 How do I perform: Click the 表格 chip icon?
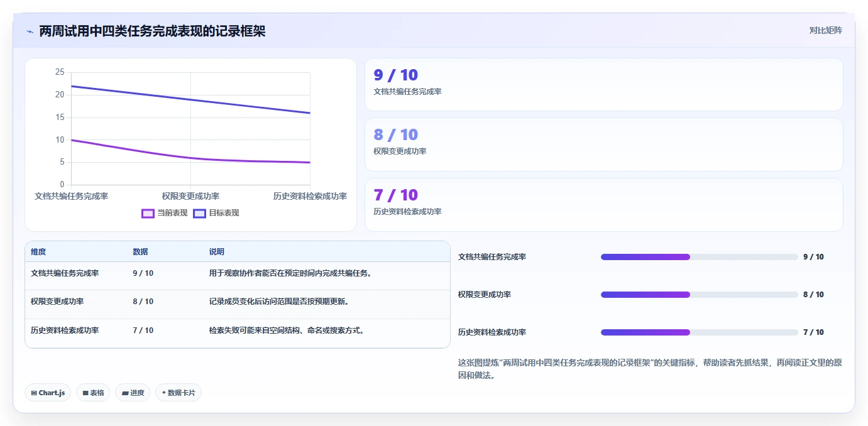point(85,393)
